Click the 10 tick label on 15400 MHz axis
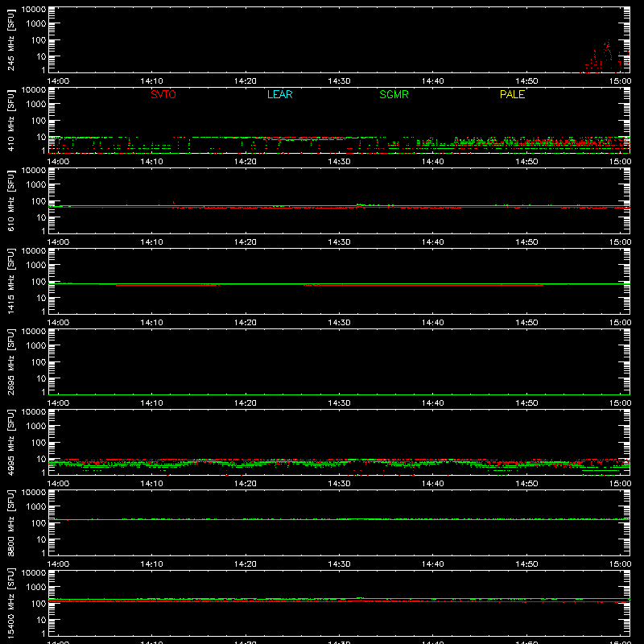The width and height of the screenshot is (644, 644). tap(41, 620)
